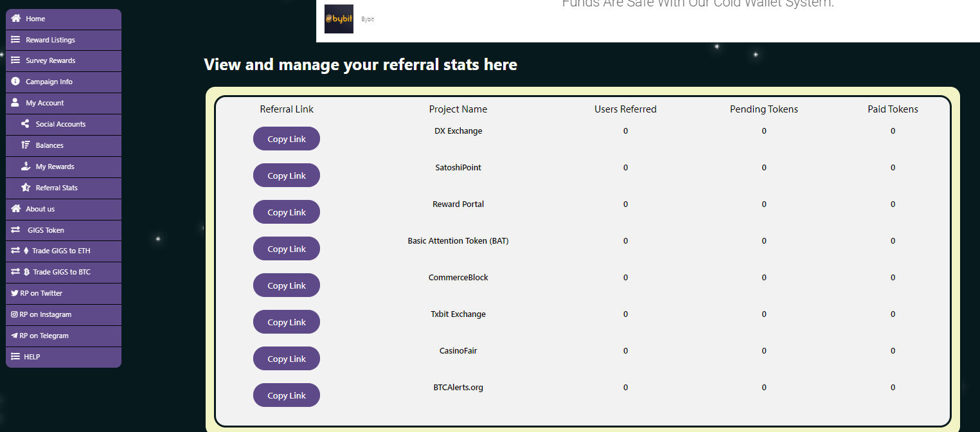Image resolution: width=980 pixels, height=432 pixels.
Task: Copy the DX Exchange referral link
Action: click(287, 139)
